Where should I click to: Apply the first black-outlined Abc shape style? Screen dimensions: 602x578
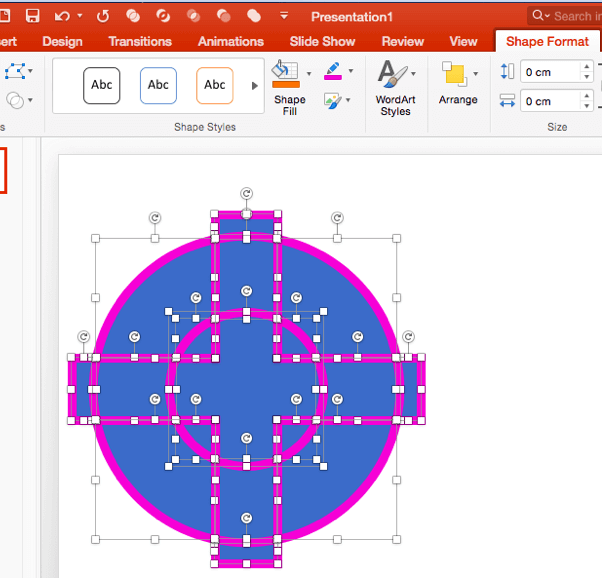[102, 85]
